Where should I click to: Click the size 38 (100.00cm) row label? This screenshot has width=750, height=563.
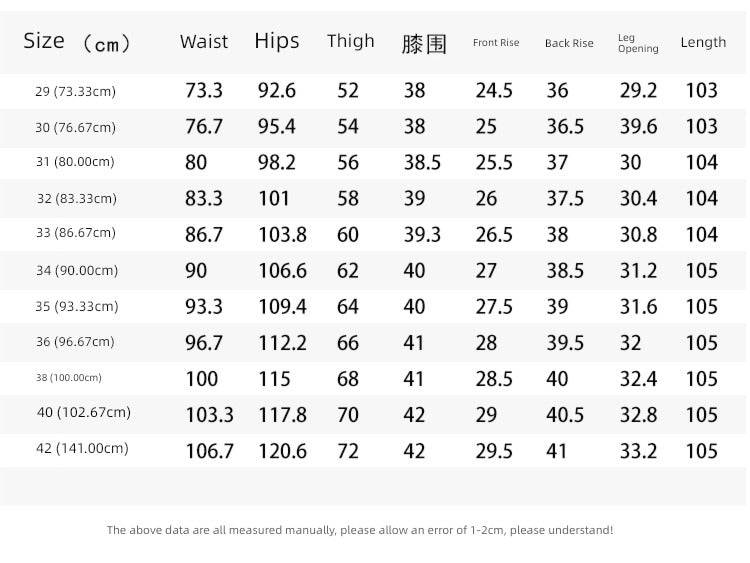click(69, 377)
